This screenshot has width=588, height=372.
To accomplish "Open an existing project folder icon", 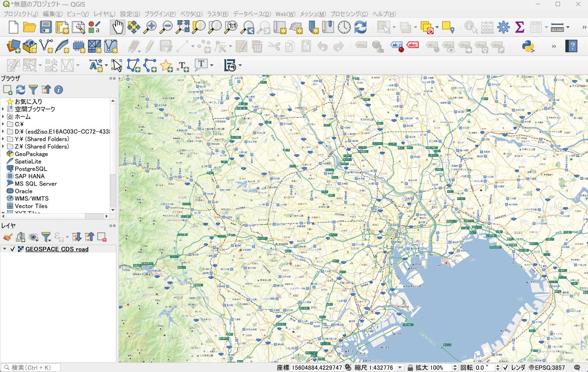I will 29,27.
